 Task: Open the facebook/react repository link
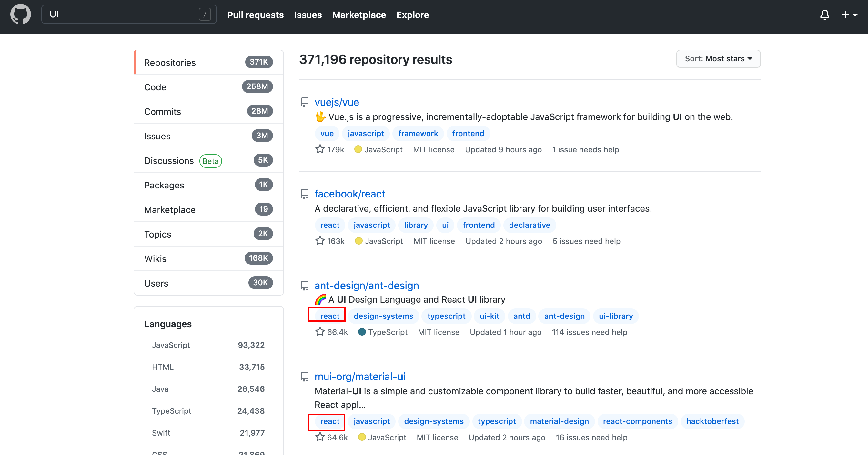349,194
